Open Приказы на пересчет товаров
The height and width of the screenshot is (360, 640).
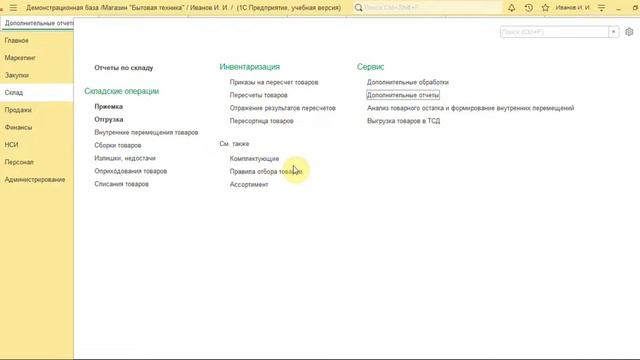pyautogui.click(x=274, y=82)
